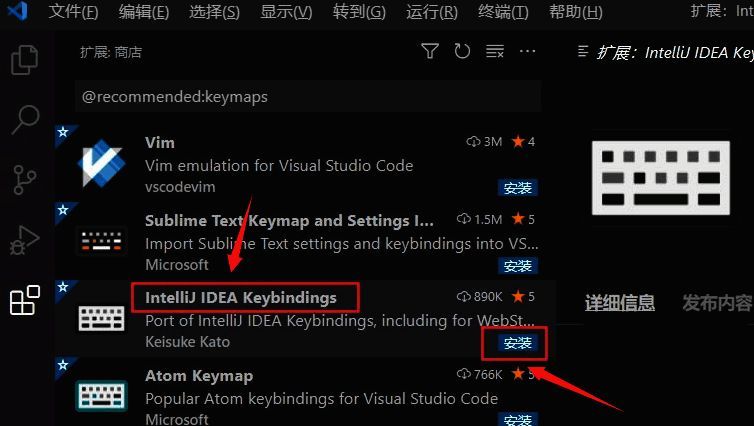
Task: Click the editor tab list icon
Action: click(583, 51)
